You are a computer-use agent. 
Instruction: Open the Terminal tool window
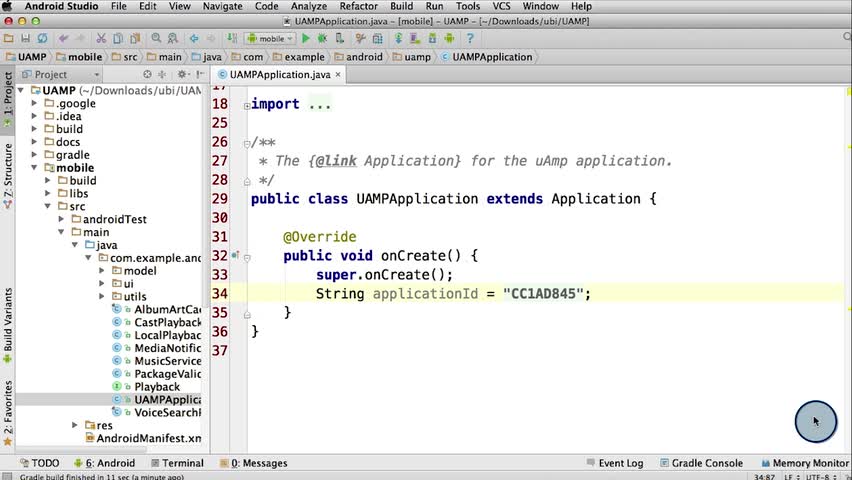177,463
